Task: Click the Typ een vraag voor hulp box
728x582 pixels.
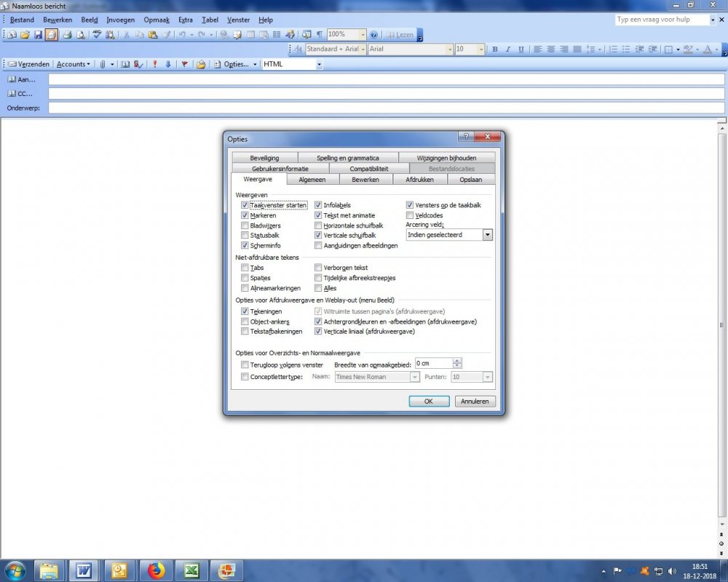Action: pos(662,20)
